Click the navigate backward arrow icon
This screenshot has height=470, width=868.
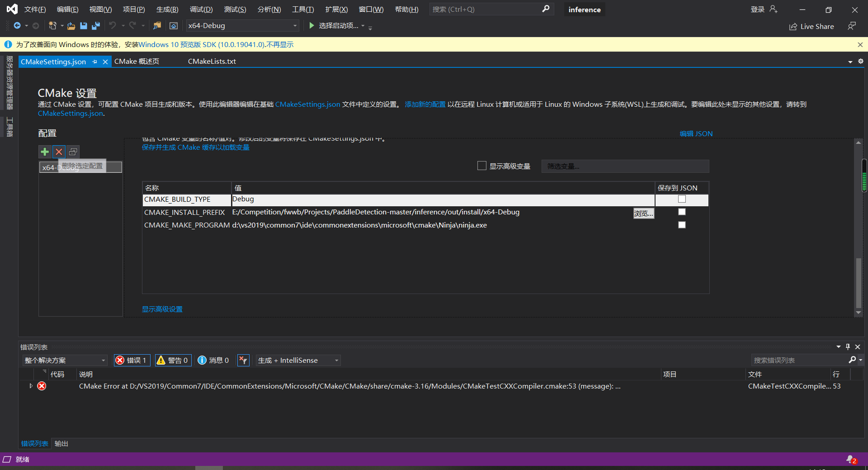[x=17, y=26]
